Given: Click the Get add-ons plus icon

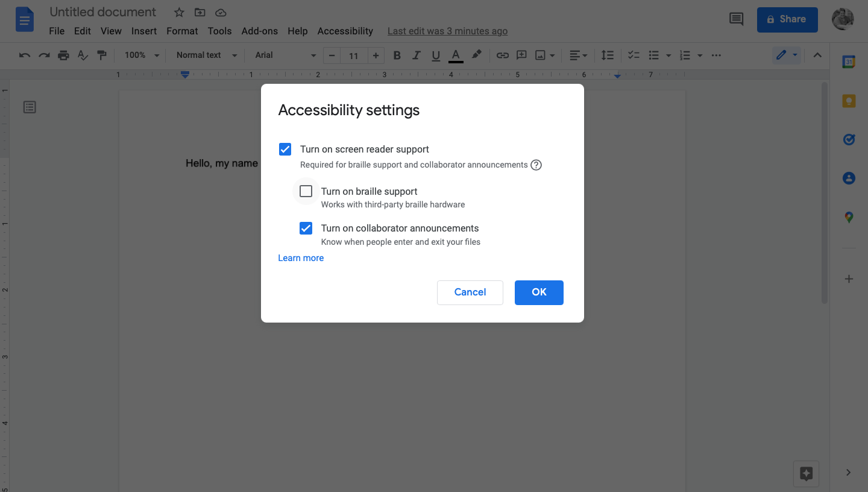Looking at the screenshot, I should point(849,279).
